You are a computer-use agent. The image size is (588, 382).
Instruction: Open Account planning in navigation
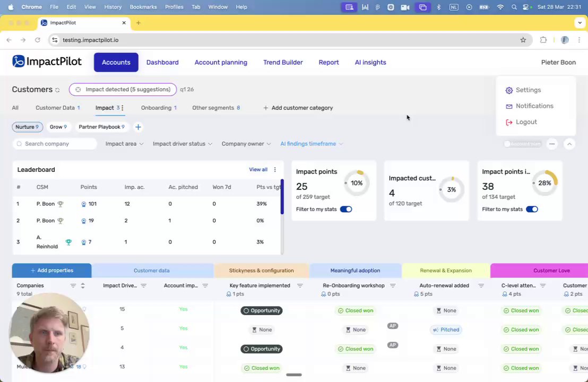(221, 62)
